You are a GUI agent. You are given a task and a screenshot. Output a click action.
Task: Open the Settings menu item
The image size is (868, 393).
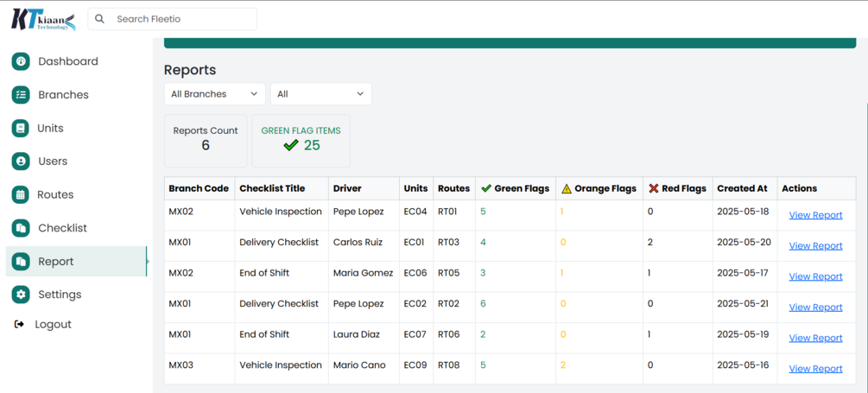(x=60, y=295)
